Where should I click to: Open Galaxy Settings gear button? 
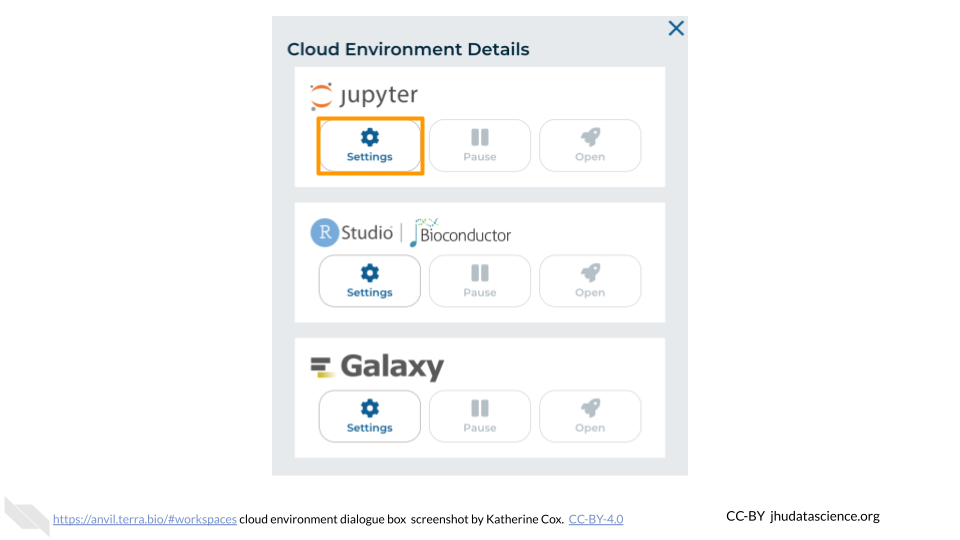(x=370, y=416)
